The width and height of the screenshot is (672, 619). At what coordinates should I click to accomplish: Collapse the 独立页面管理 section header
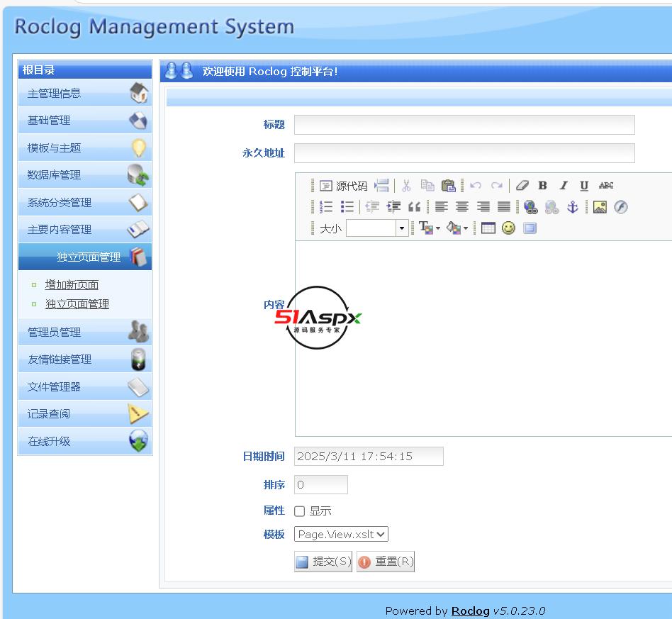tap(85, 257)
